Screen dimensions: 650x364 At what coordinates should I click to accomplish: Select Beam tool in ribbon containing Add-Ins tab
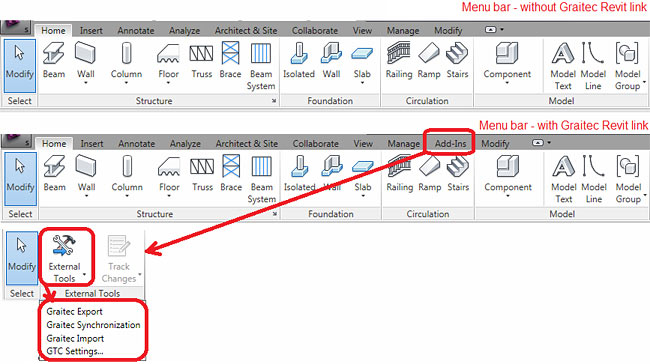pos(55,173)
